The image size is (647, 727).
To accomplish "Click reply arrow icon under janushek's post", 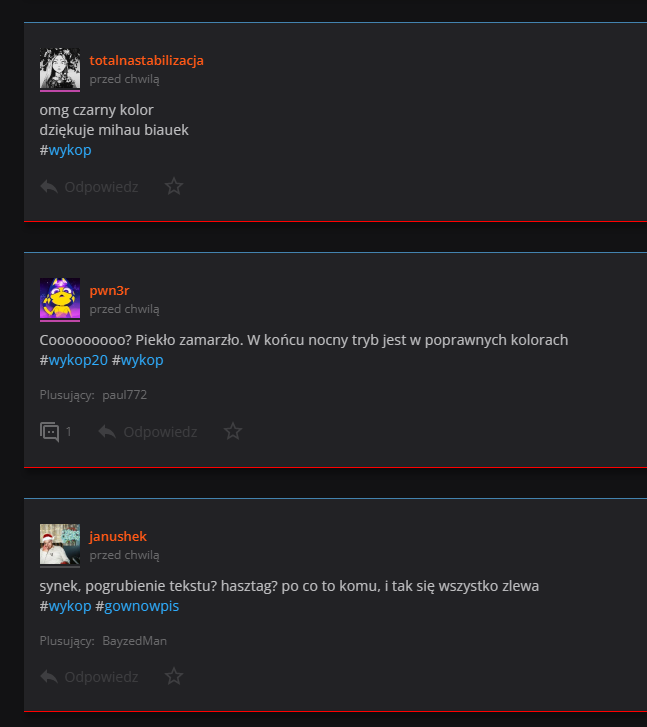I will point(49,677).
